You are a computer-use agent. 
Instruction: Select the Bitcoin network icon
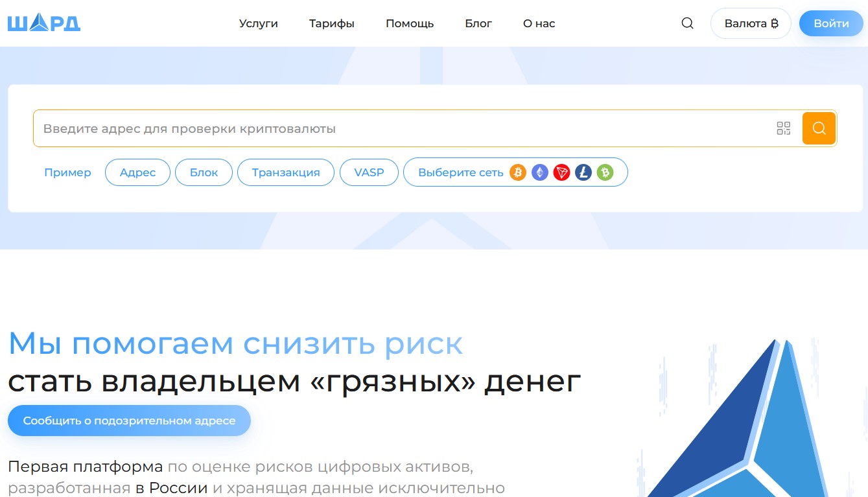pyautogui.click(x=517, y=172)
